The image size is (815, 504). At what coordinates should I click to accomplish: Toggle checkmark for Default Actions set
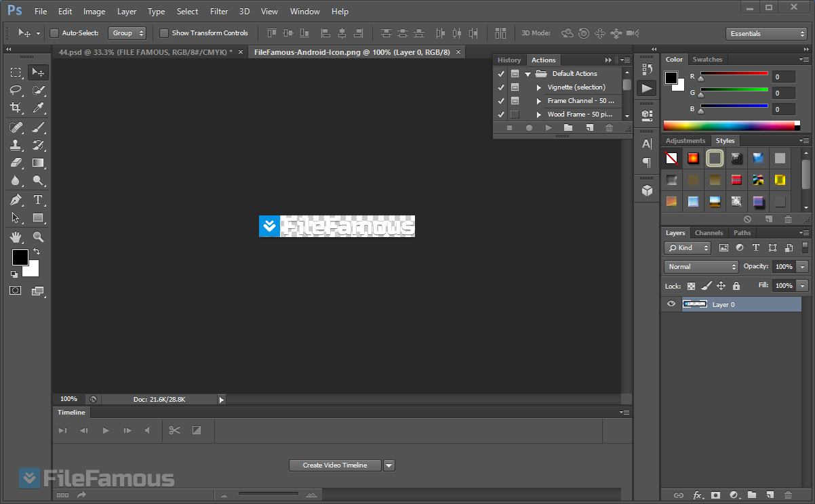[501, 73]
